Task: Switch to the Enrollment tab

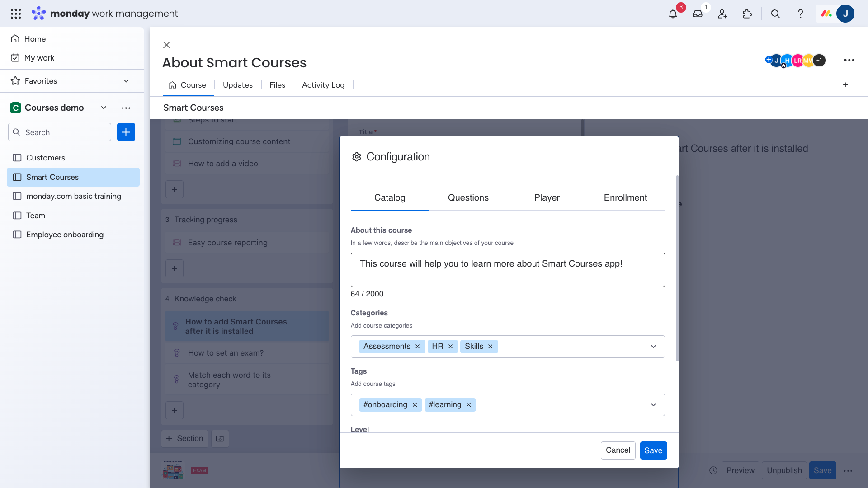Action: [x=625, y=198]
